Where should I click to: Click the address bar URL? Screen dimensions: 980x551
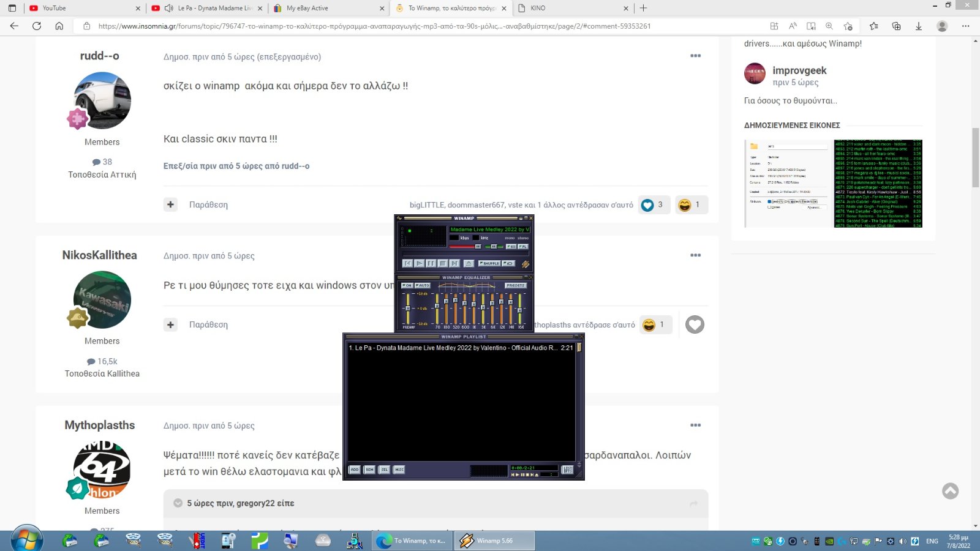coord(374,26)
